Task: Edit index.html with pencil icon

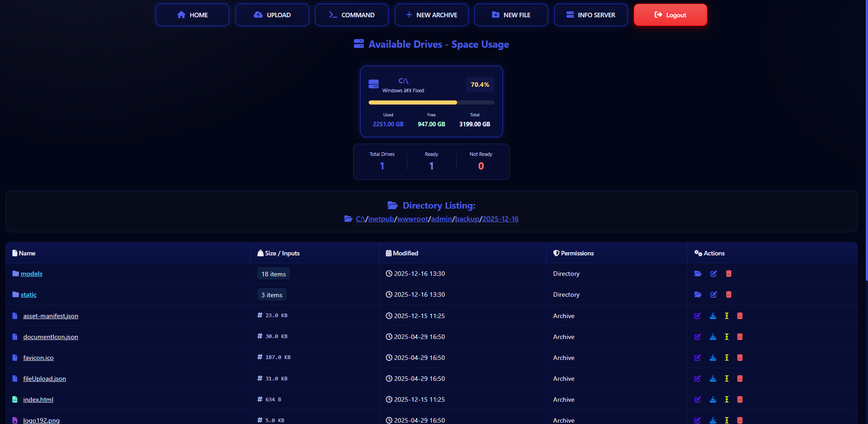Action: (698, 399)
